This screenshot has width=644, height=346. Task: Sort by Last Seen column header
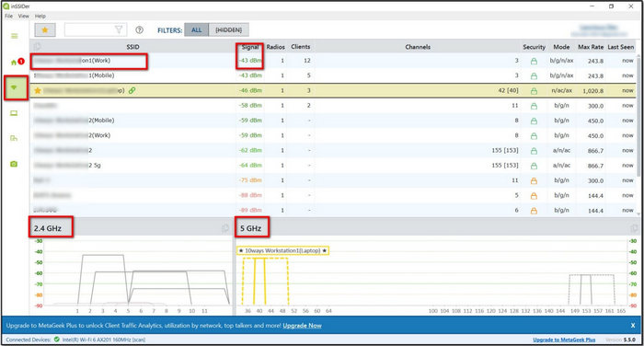click(621, 47)
